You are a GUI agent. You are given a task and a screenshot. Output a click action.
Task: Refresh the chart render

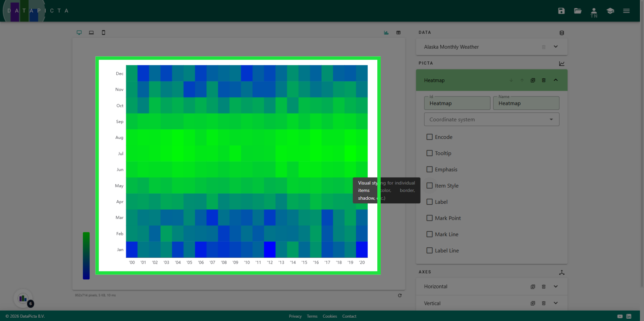pyautogui.click(x=400, y=295)
